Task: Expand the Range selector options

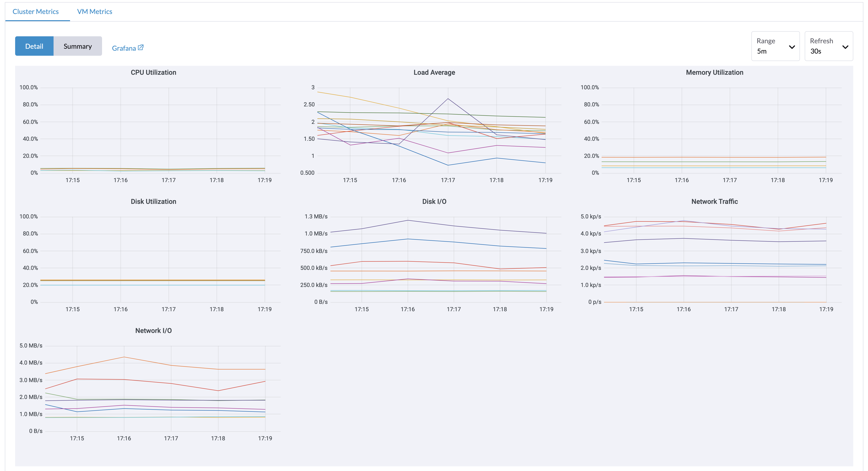Action: point(792,48)
